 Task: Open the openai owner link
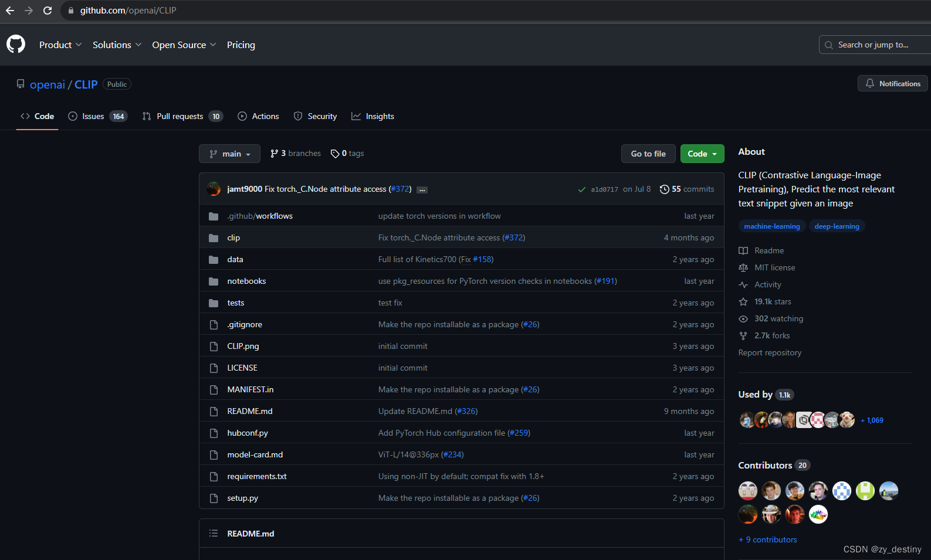coord(48,84)
